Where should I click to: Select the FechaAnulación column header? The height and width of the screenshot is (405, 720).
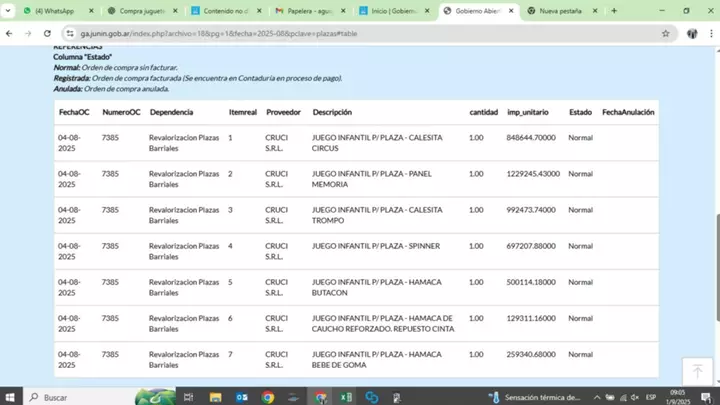click(x=628, y=112)
